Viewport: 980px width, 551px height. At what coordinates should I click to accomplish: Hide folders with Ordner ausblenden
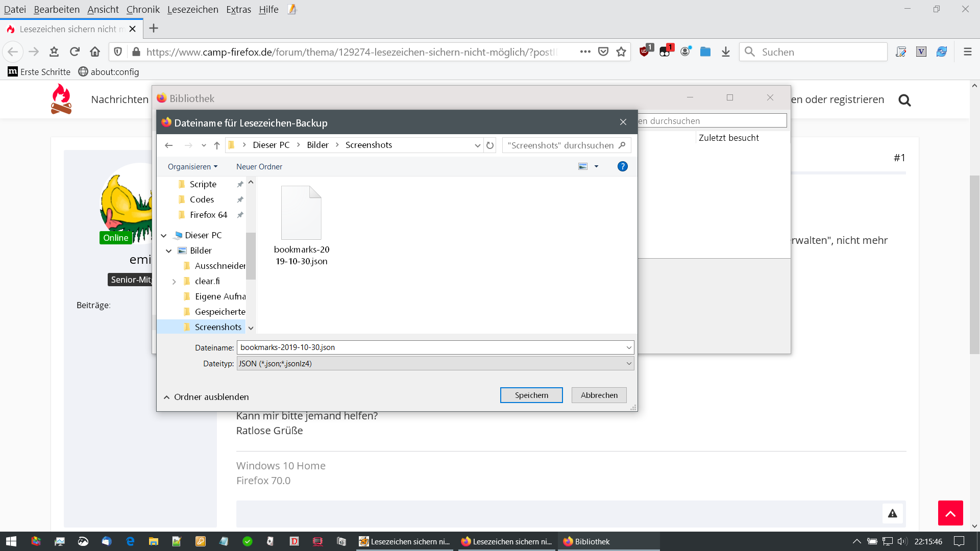(x=206, y=397)
